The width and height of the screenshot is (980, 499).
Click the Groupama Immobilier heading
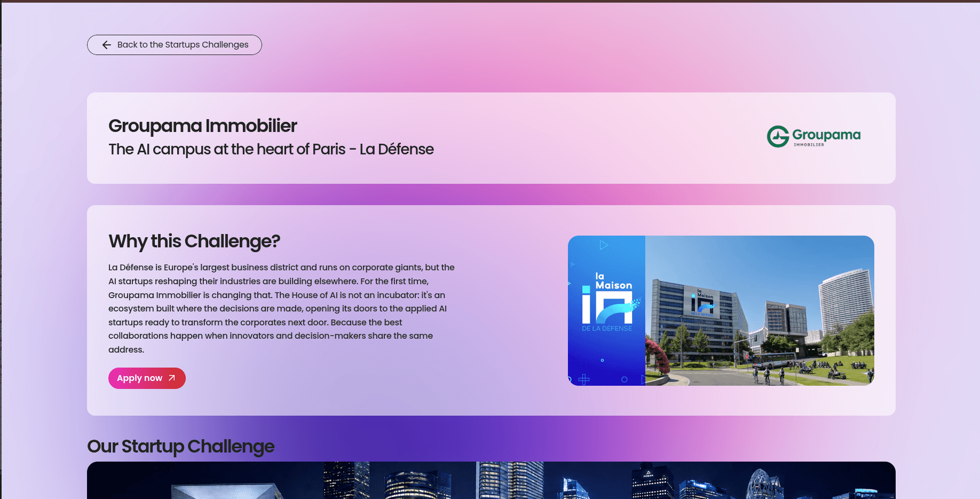pyautogui.click(x=202, y=126)
